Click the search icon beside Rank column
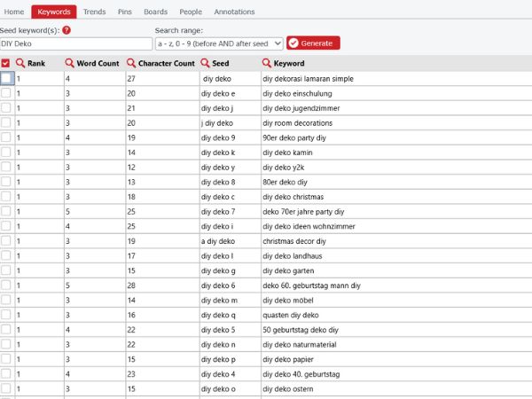The image size is (532, 399). pos(20,64)
